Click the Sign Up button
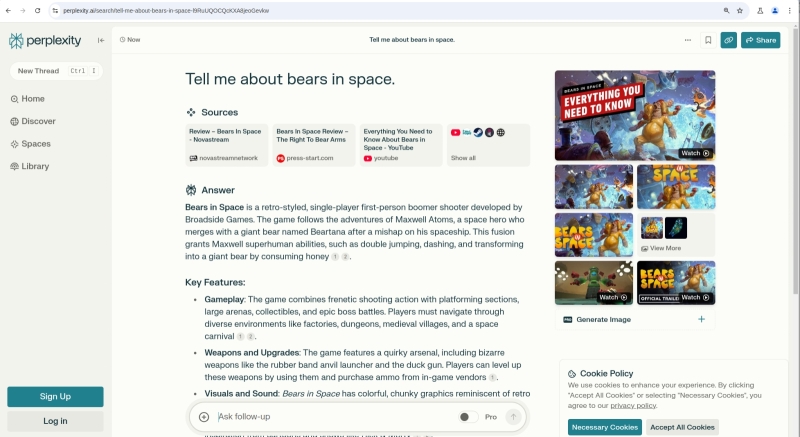 pos(55,396)
